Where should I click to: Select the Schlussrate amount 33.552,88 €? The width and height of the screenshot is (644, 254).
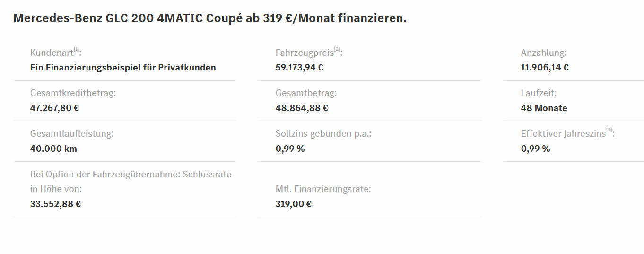pyautogui.click(x=55, y=204)
